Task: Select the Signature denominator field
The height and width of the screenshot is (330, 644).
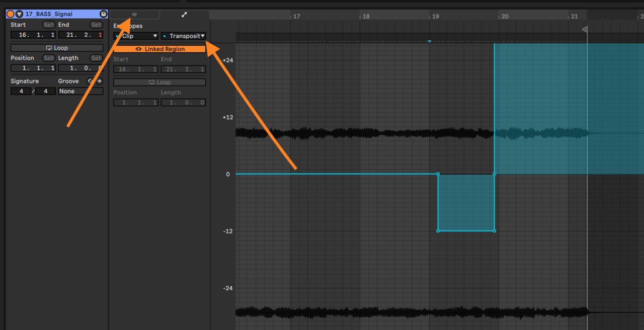Action: point(45,91)
